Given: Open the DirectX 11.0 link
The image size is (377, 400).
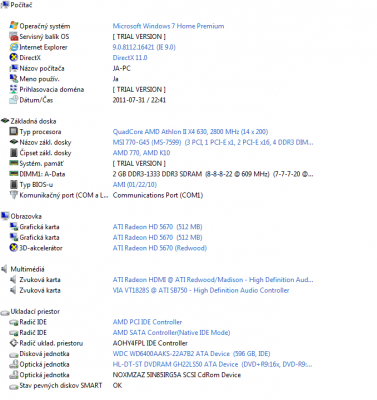Looking at the screenshot, I should 130,58.
